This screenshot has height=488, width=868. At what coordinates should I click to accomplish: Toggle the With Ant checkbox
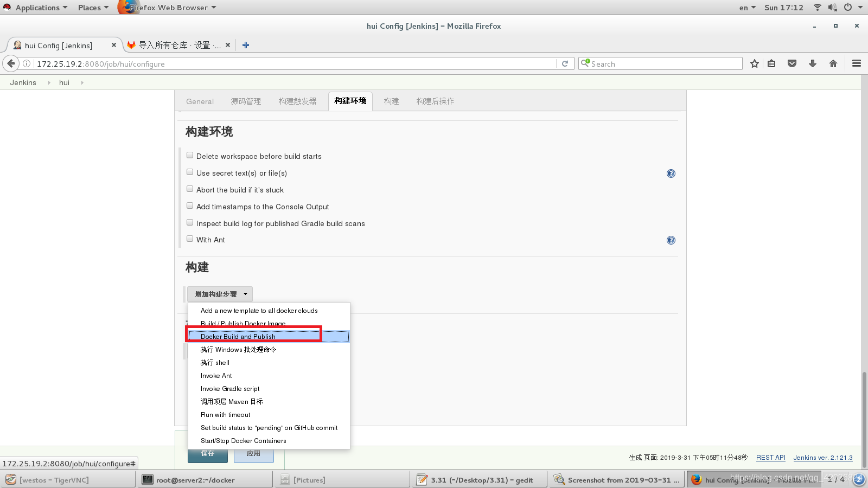[190, 239]
